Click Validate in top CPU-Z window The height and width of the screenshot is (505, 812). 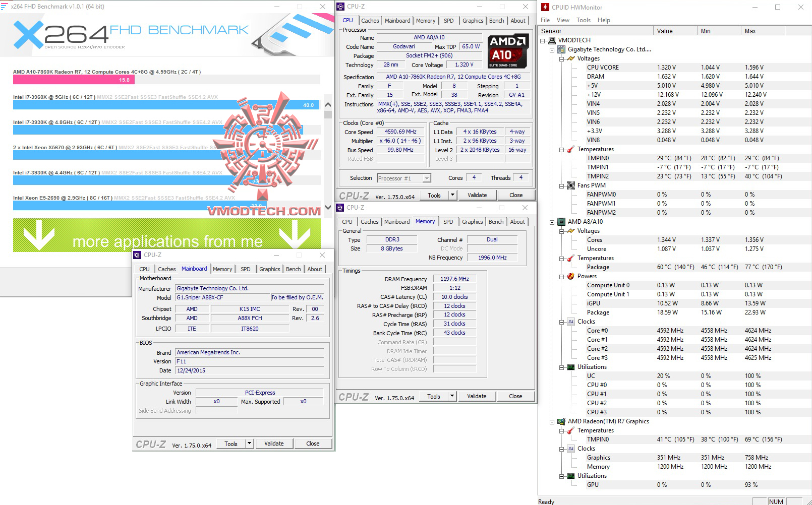point(477,195)
